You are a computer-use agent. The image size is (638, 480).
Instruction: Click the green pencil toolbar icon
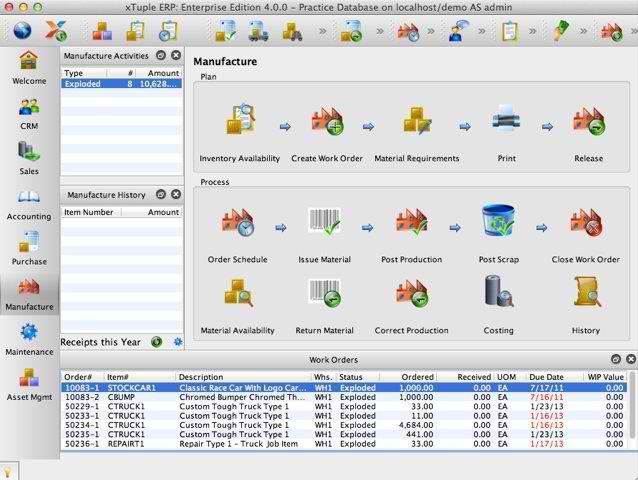click(561, 30)
